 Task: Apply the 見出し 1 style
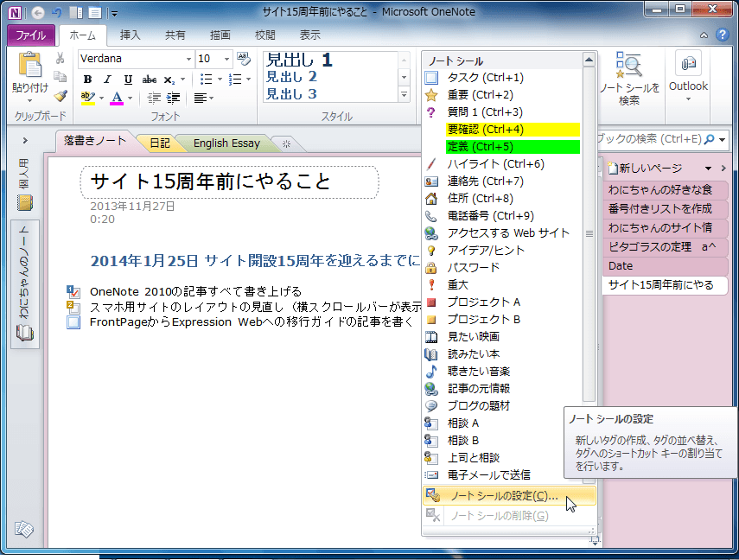[x=300, y=60]
